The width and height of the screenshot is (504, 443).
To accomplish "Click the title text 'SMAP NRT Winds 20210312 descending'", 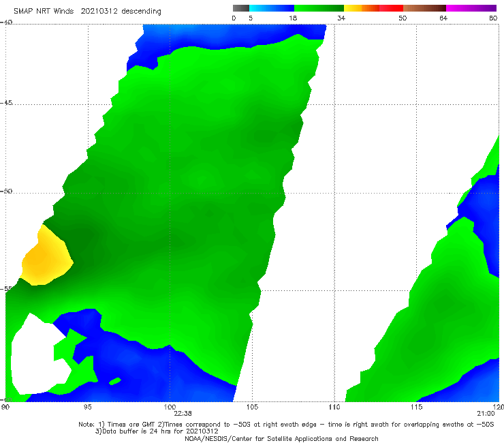I will coord(87,12).
